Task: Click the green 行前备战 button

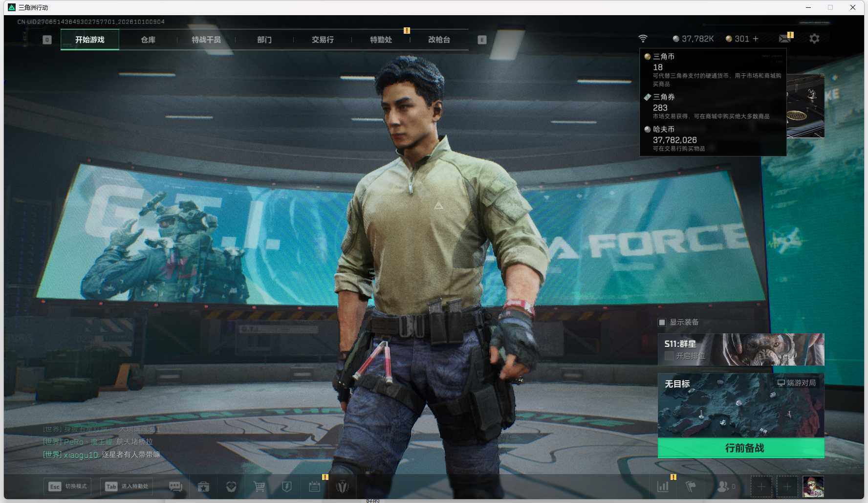Action: 741,448
